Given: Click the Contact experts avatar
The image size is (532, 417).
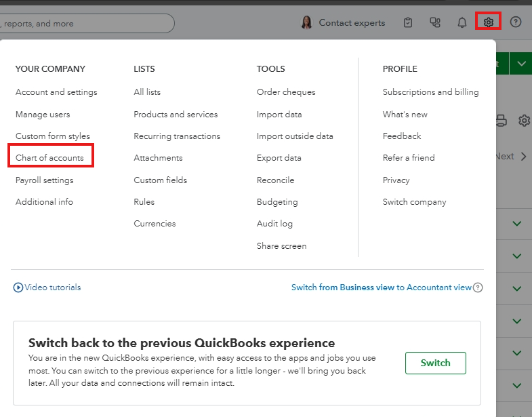Looking at the screenshot, I should pyautogui.click(x=307, y=22).
